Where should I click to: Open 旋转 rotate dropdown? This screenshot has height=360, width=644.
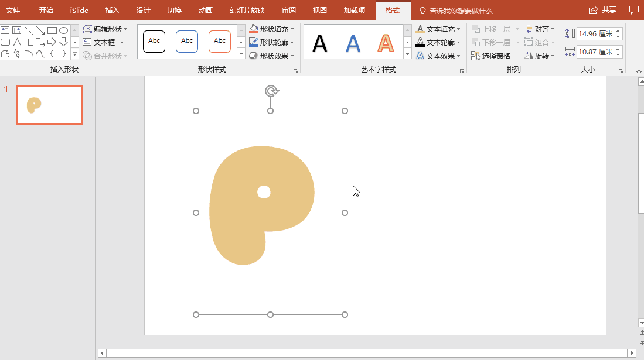pyautogui.click(x=540, y=56)
